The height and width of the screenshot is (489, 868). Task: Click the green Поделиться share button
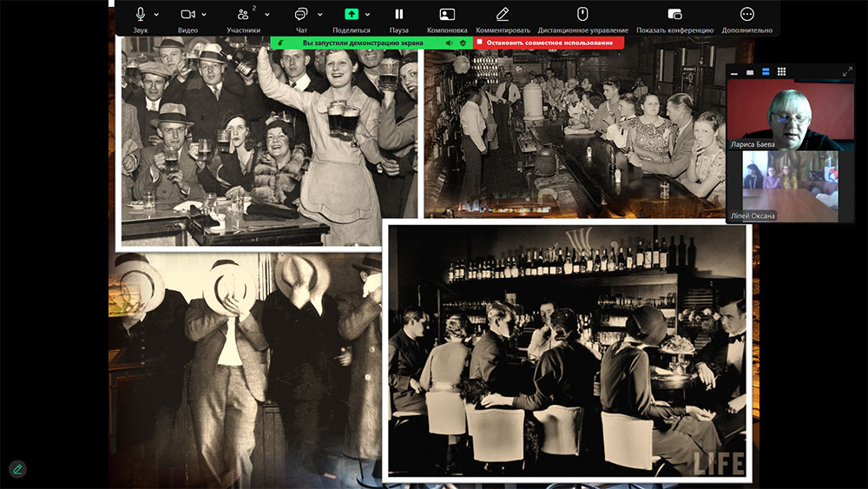click(352, 15)
